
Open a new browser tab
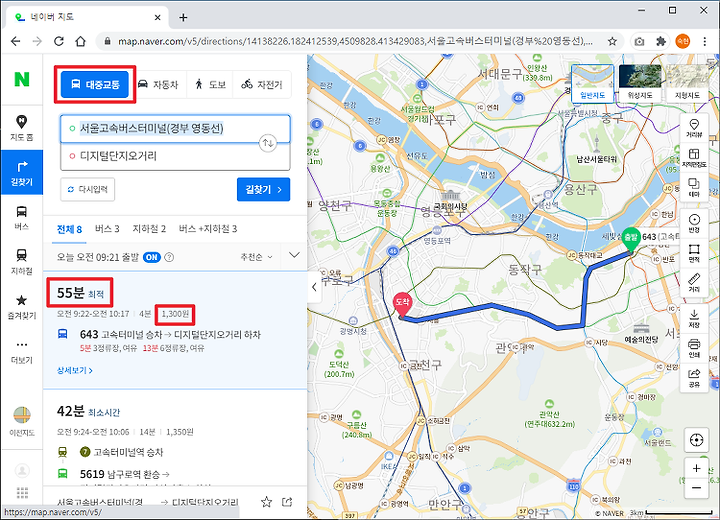click(x=183, y=17)
